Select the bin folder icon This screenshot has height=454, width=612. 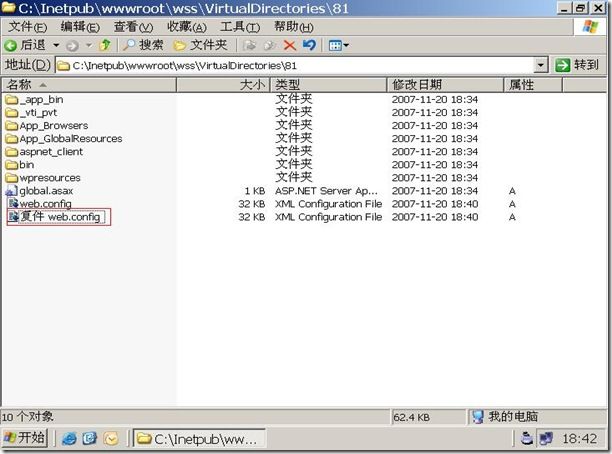coord(12,165)
